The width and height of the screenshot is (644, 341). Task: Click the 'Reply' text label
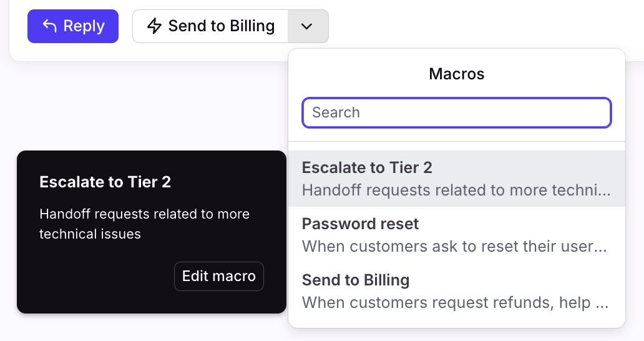[x=84, y=26]
